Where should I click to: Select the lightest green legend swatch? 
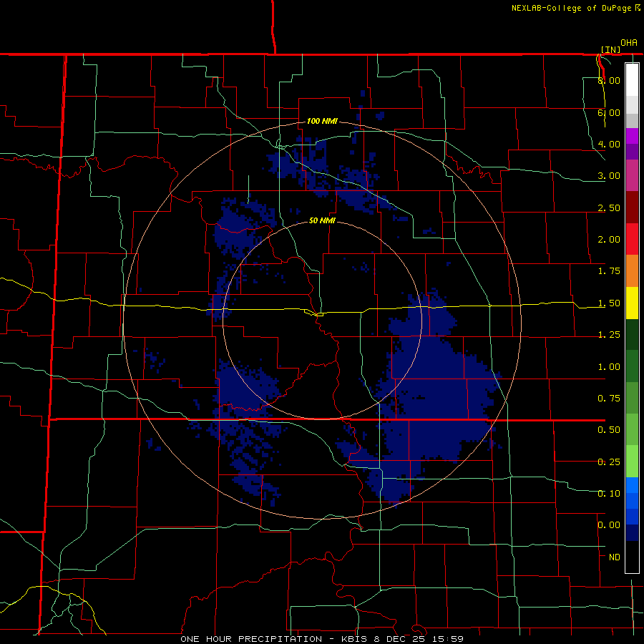tap(632, 462)
